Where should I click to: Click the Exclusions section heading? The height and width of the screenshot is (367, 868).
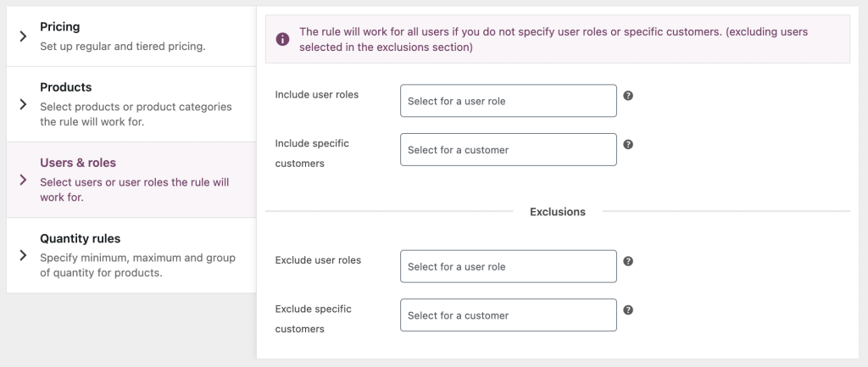[x=557, y=212]
